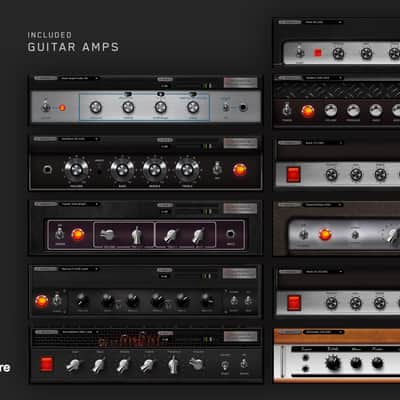400x400 pixels.
Task: Flip toggle beside lamp on six-black-knob amp
Action: point(57,299)
